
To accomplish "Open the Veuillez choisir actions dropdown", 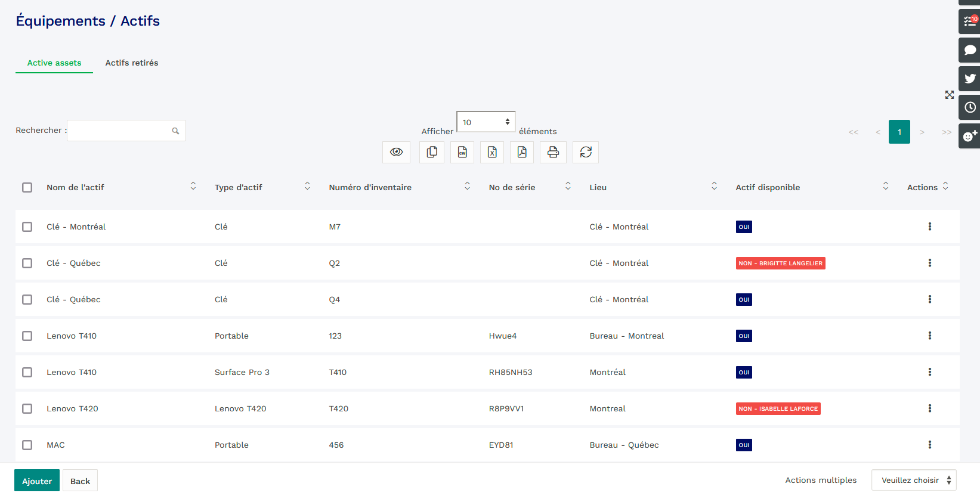I will 913,480.
